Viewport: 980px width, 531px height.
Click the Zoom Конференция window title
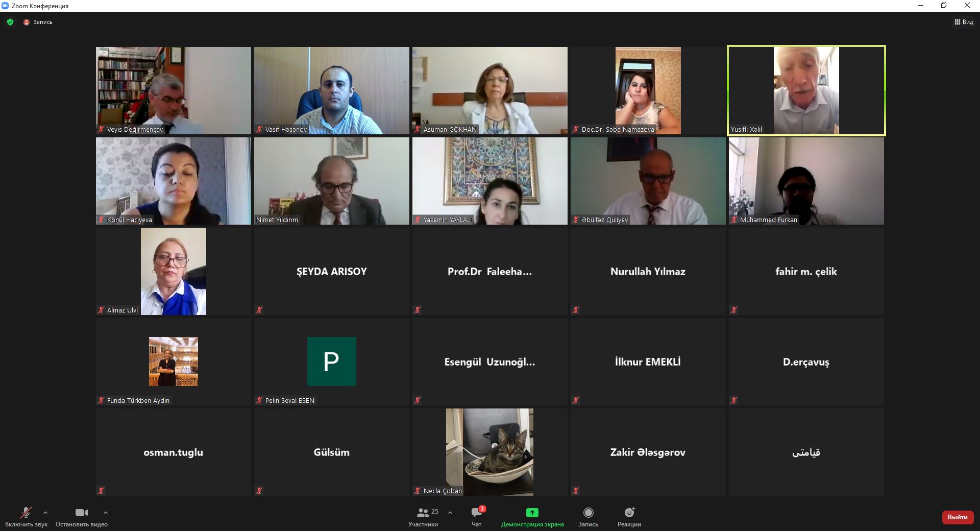coord(40,6)
